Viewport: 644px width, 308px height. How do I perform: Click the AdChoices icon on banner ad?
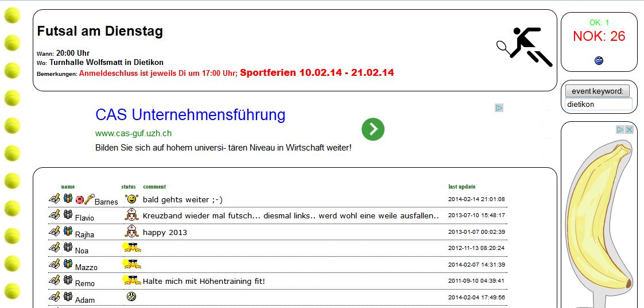(499, 108)
